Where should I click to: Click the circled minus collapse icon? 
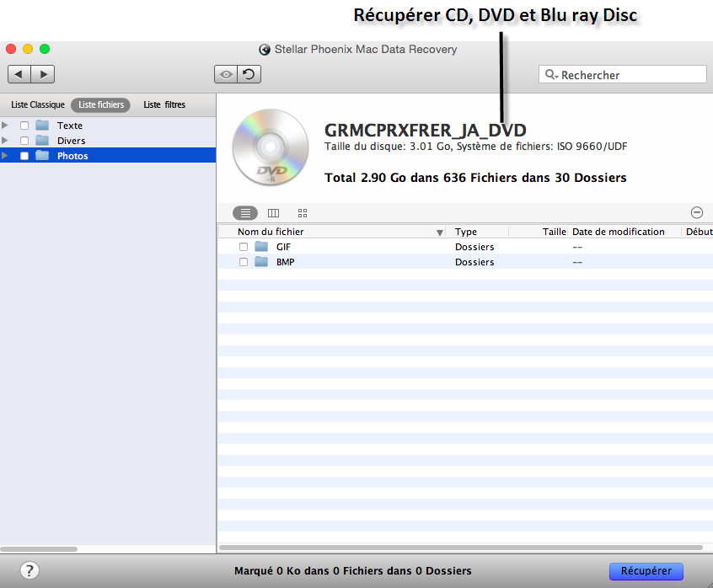click(697, 212)
